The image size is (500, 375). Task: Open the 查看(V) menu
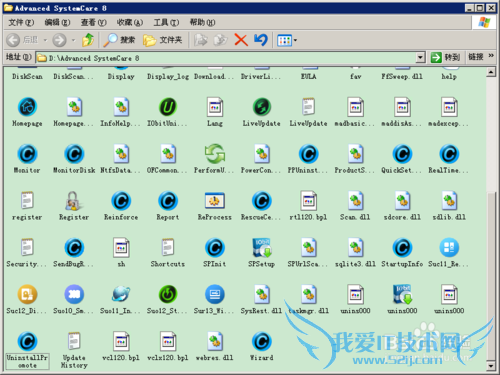(94, 22)
